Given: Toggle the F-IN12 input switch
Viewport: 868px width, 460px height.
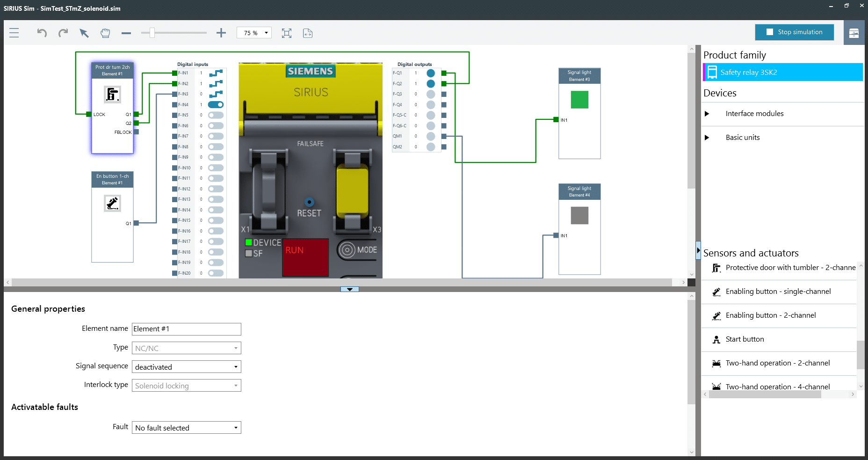Looking at the screenshot, I should click(x=216, y=189).
